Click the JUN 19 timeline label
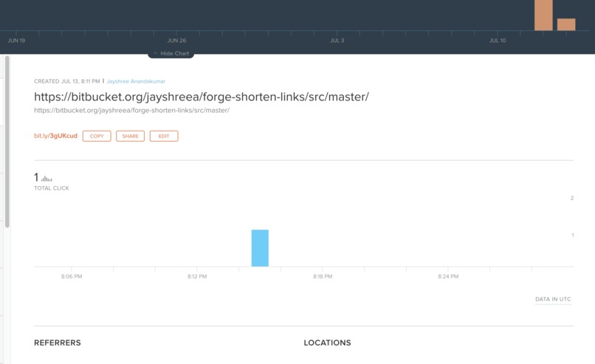 click(16, 41)
